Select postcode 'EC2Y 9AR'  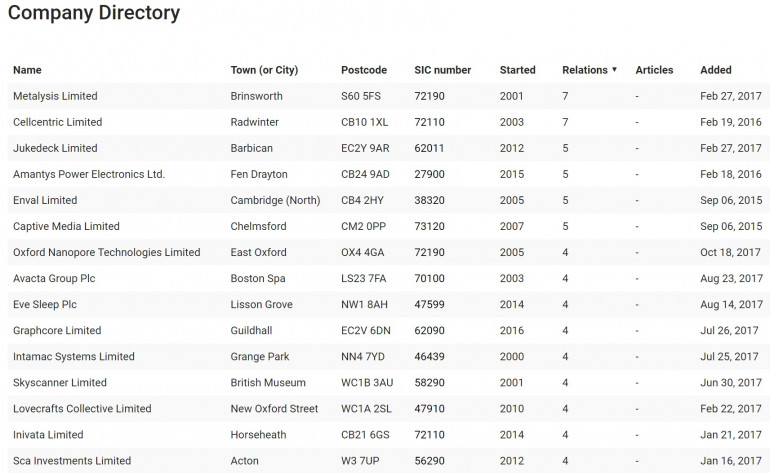[x=365, y=148]
